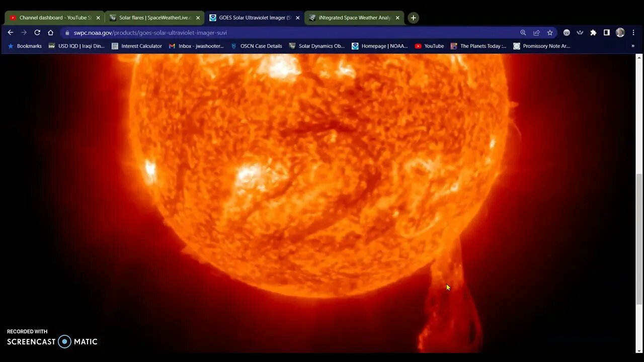This screenshot has height=362, width=644.
Task: Open Gmail Inbox bookmark
Action: click(x=196, y=46)
